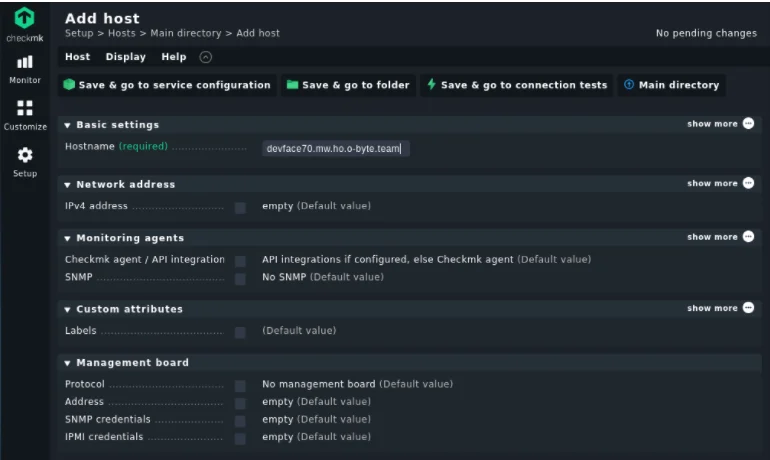Click show more icon in Basic settings

click(748, 124)
